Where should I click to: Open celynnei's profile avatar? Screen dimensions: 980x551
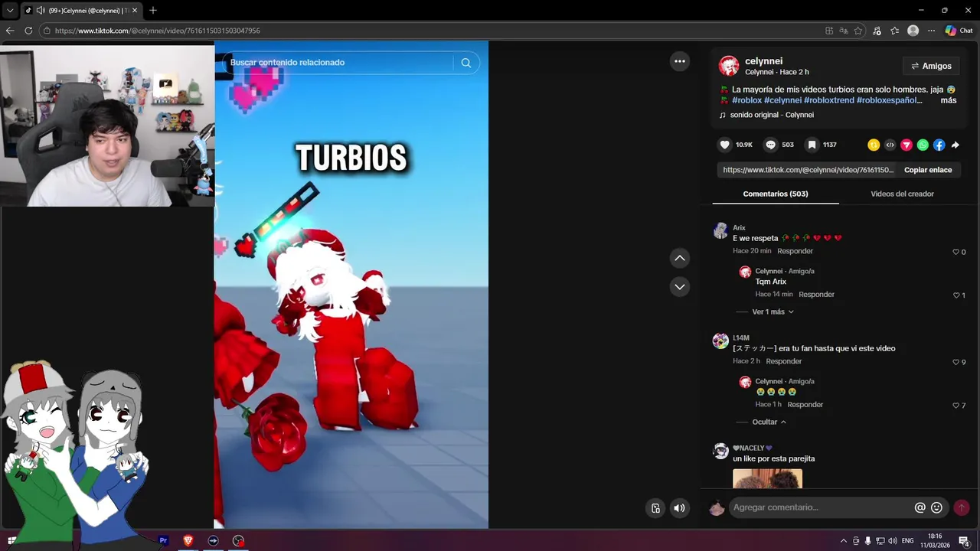(x=728, y=66)
